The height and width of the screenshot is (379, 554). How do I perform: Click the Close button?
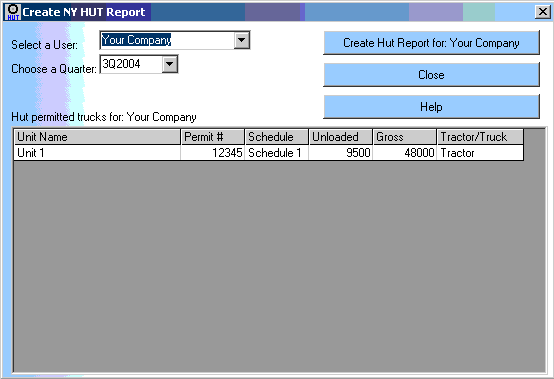(431, 75)
